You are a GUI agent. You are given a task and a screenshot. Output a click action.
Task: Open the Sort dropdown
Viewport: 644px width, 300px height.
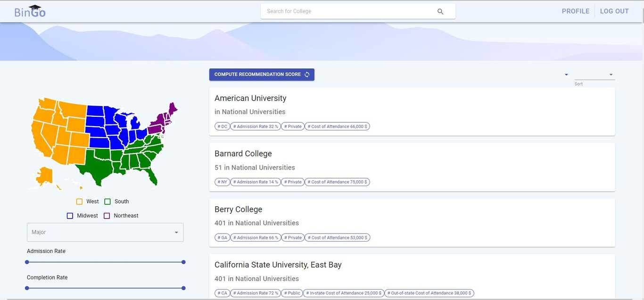[x=594, y=74]
